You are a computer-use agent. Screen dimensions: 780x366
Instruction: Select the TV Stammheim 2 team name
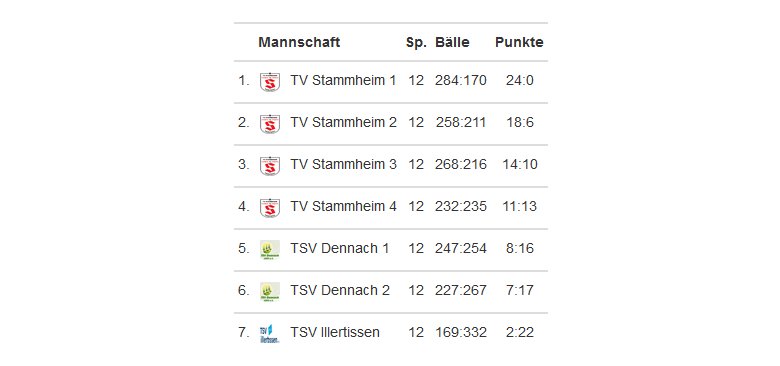(343, 122)
